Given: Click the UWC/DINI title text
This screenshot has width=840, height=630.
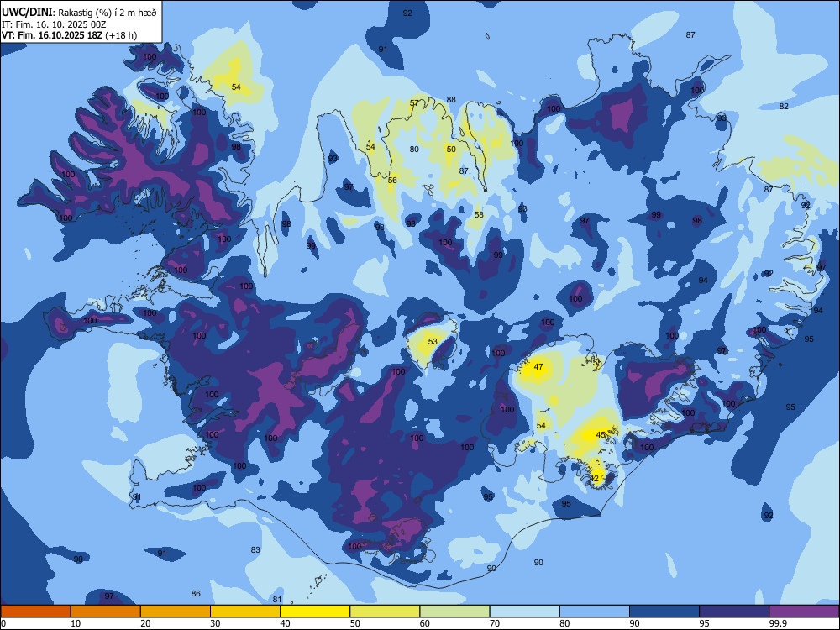Looking at the screenshot, I should tap(27, 13).
